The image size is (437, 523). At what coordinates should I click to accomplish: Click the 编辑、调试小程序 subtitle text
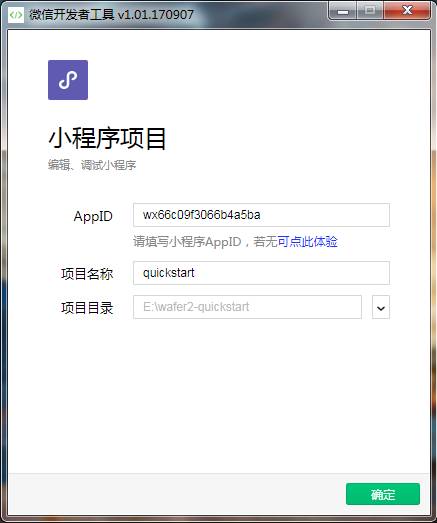point(92,165)
